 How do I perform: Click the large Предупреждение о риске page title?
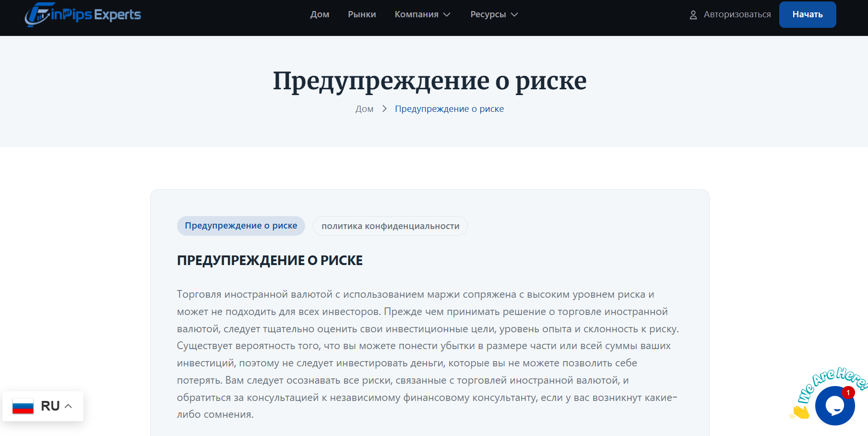pyautogui.click(x=429, y=80)
